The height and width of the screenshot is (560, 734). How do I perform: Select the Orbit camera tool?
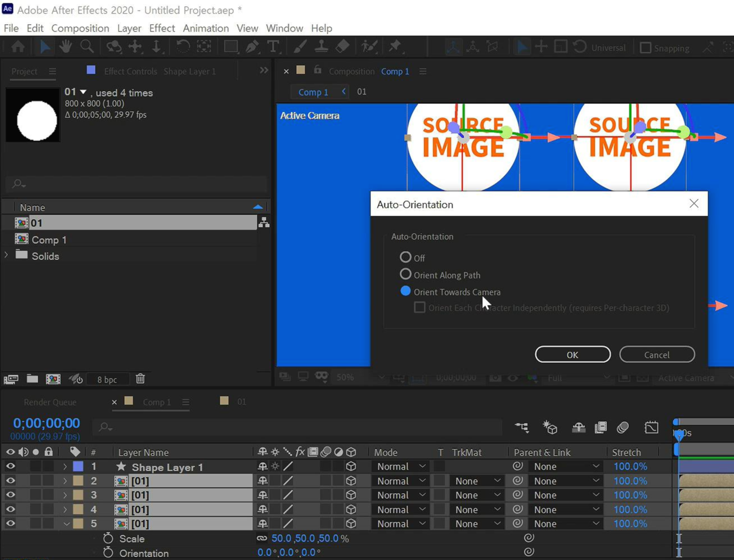click(x=114, y=47)
